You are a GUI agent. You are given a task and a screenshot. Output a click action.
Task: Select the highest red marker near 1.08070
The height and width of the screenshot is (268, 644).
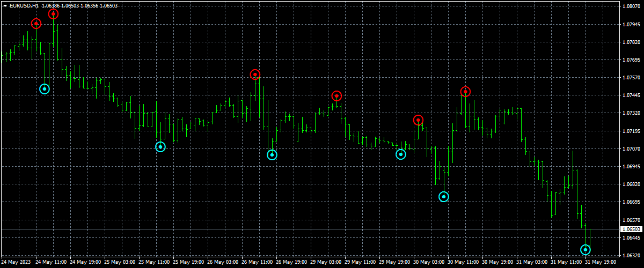point(53,14)
